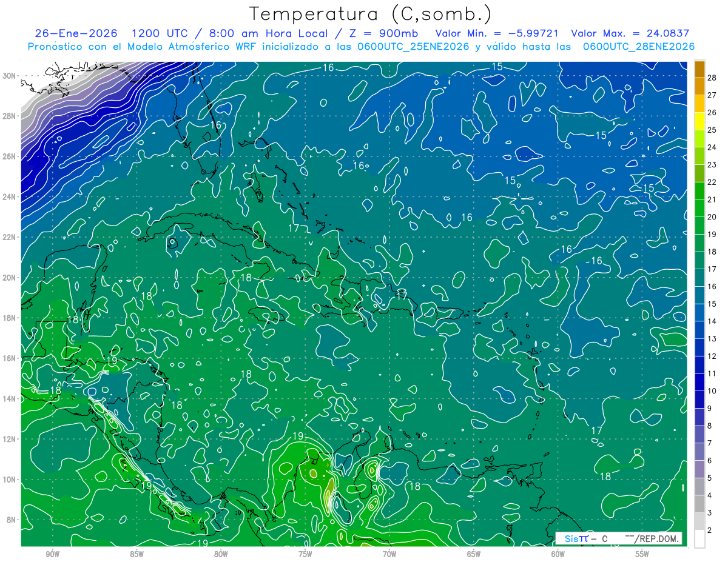Click the '80W' longitude axis label
This screenshot has width=728, height=562.
coord(221,554)
